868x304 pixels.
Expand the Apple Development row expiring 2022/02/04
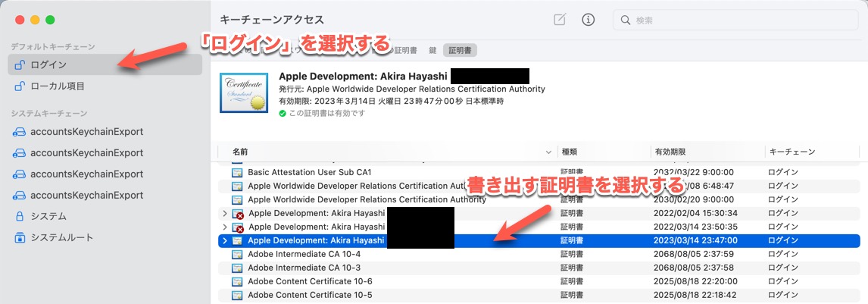[x=224, y=213]
